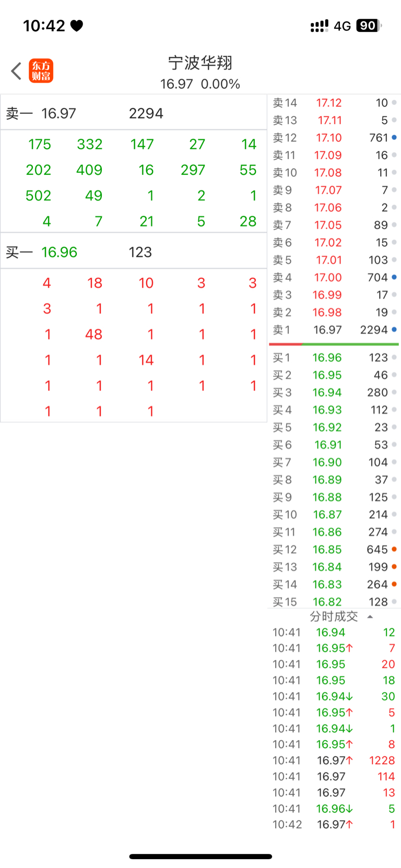
Task: Tap the orange dot beside 买12
Action: pos(394,549)
